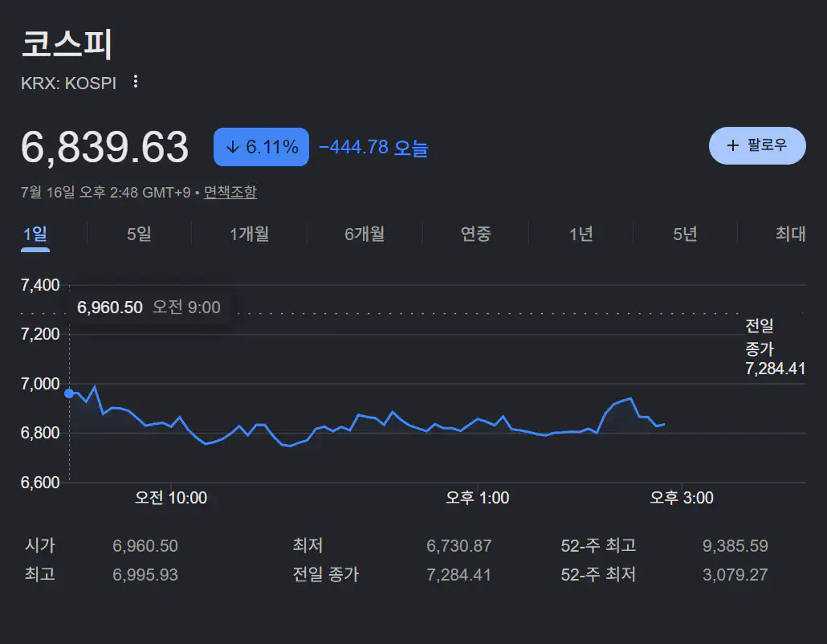
Task: Show the 5년 chart range
Action: point(685,234)
